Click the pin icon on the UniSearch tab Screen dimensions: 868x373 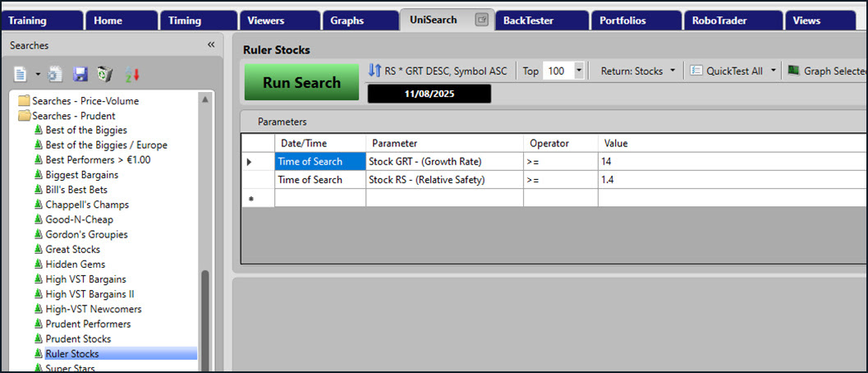click(481, 21)
